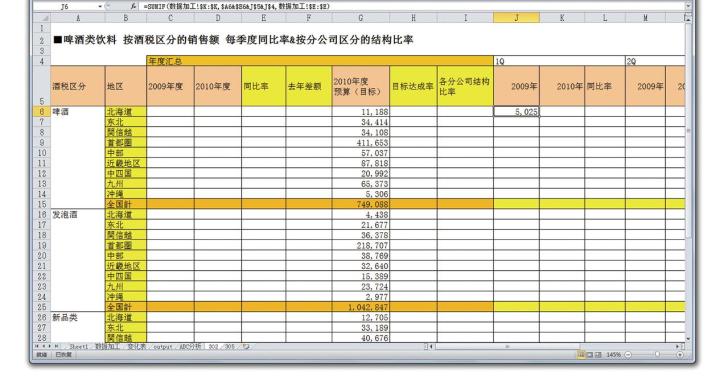Select row 15 header
Screen dimensions: 720x381
pos(42,204)
